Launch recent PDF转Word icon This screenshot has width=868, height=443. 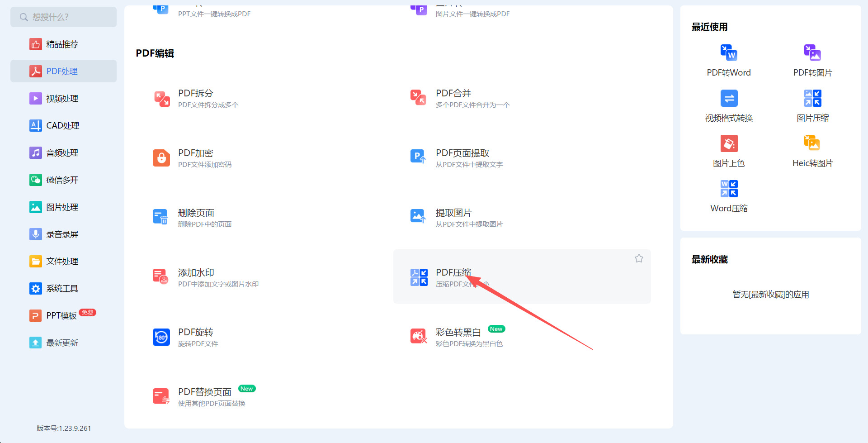[729, 52]
